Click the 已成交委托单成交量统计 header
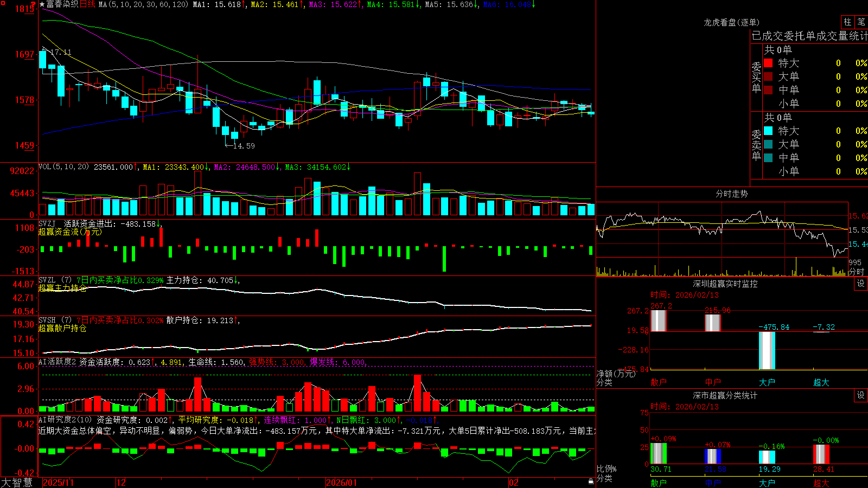Screen dimensions: 868x488 pyautogui.click(x=809, y=36)
